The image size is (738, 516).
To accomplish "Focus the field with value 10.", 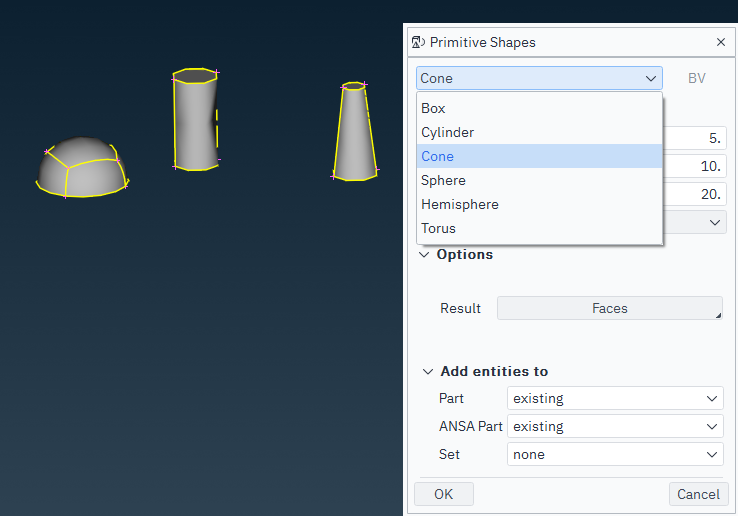I will click(x=695, y=166).
